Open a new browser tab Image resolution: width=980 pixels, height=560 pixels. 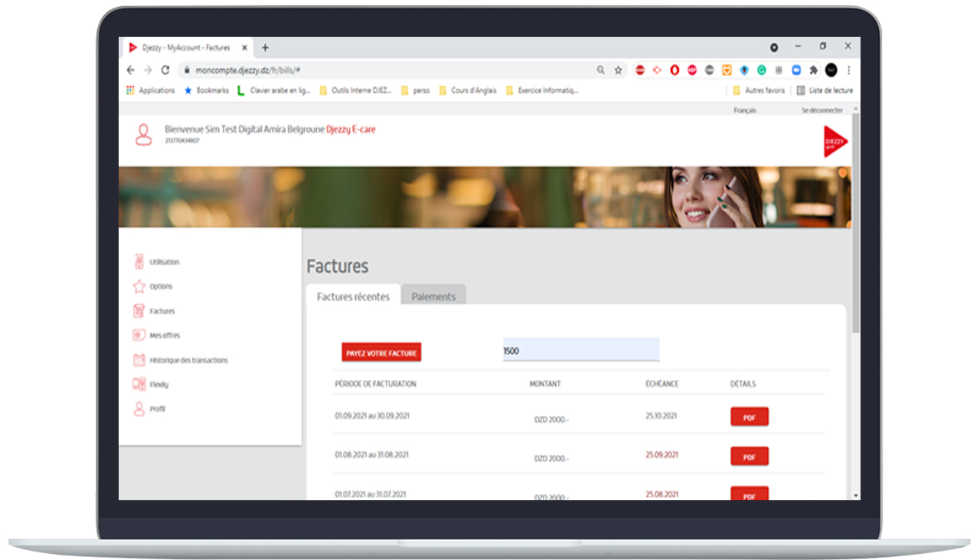pos(265,47)
